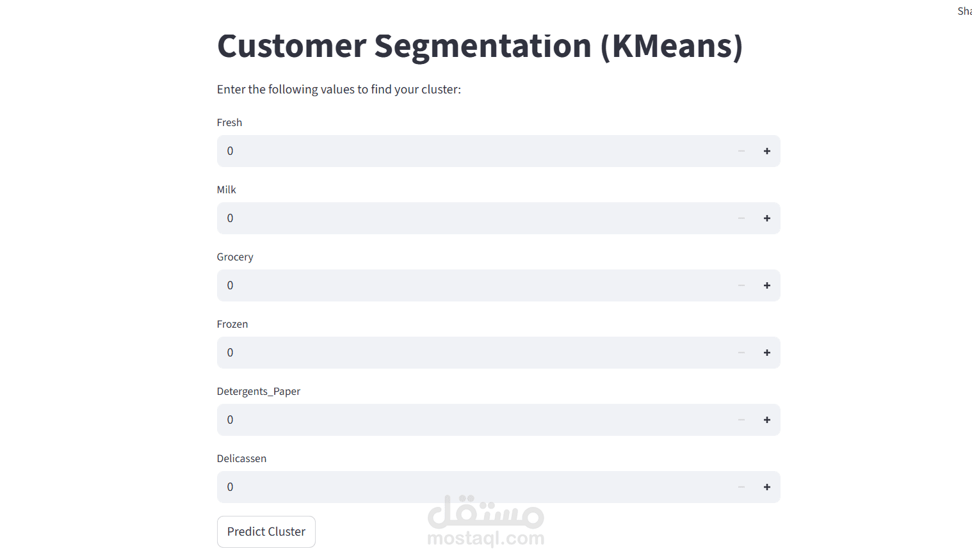Click the plus icon on the Grocery input
Viewport: 972px width, 560px height.
pos(766,285)
